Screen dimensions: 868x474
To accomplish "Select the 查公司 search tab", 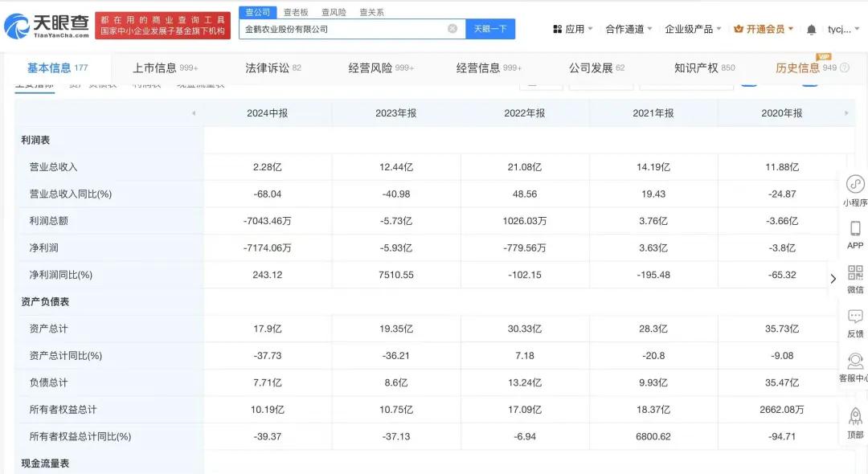I will (257, 11).
